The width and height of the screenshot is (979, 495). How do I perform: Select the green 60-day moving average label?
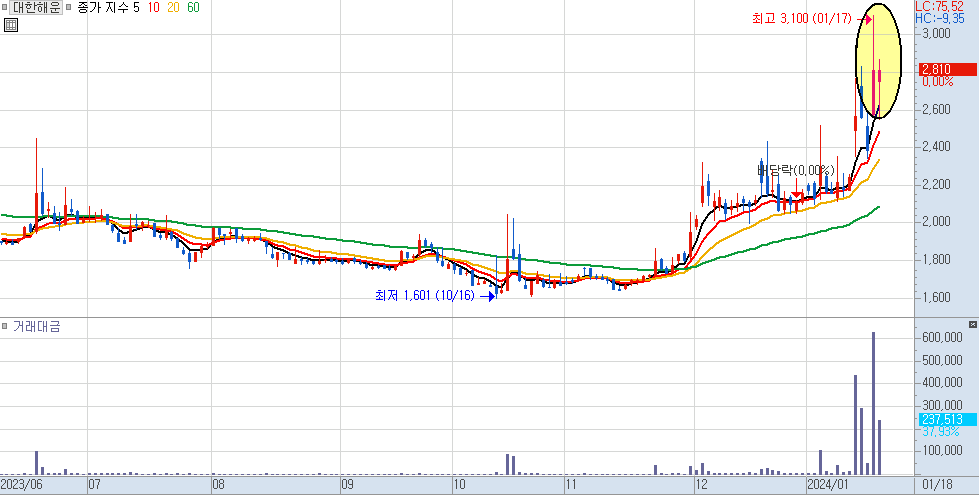pos(194,8)
